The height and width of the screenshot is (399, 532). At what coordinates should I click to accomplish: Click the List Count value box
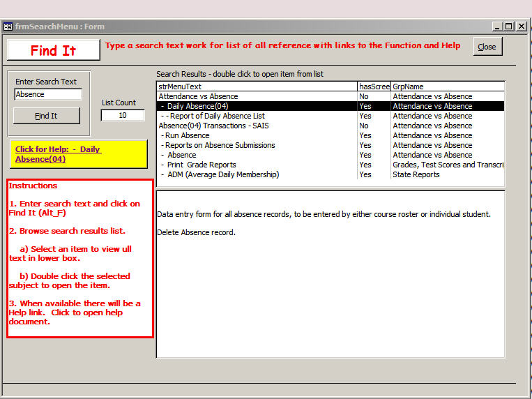123,116
